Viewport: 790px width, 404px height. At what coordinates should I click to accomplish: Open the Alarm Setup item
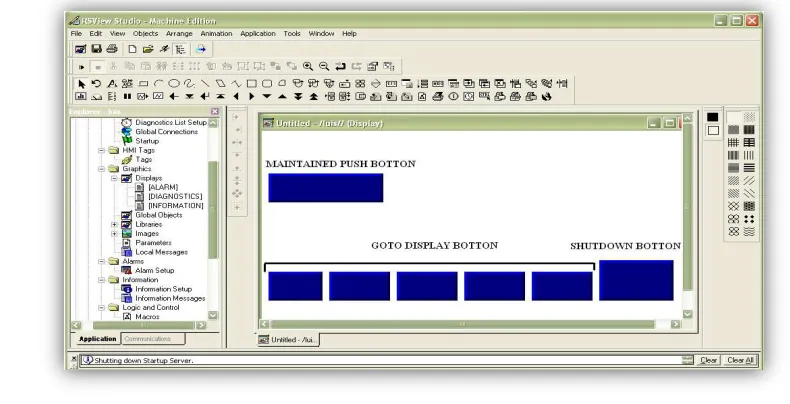[x=154, y=271]
